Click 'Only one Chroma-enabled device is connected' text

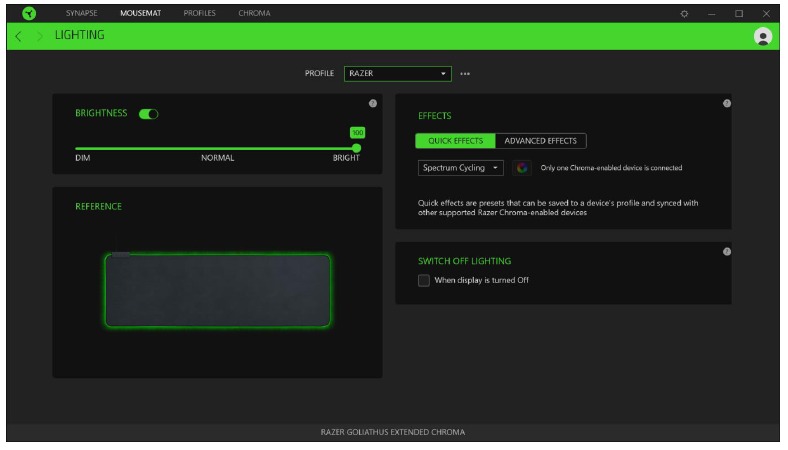pos(611,168)
